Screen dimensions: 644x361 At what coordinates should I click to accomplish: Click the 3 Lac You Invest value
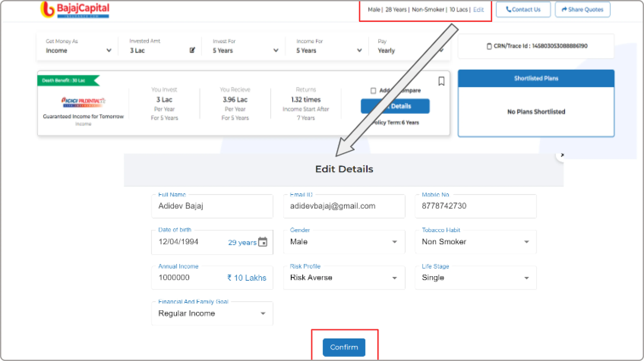coord(164,100)
